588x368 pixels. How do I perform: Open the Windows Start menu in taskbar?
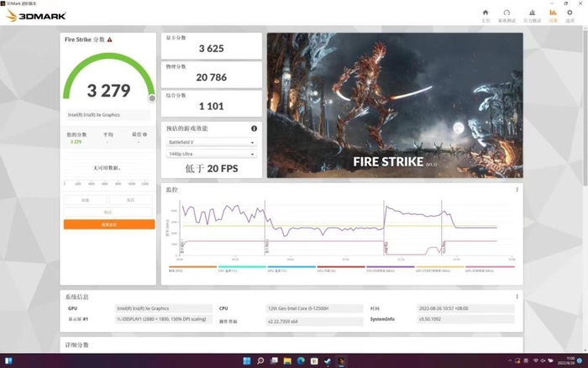247,361
